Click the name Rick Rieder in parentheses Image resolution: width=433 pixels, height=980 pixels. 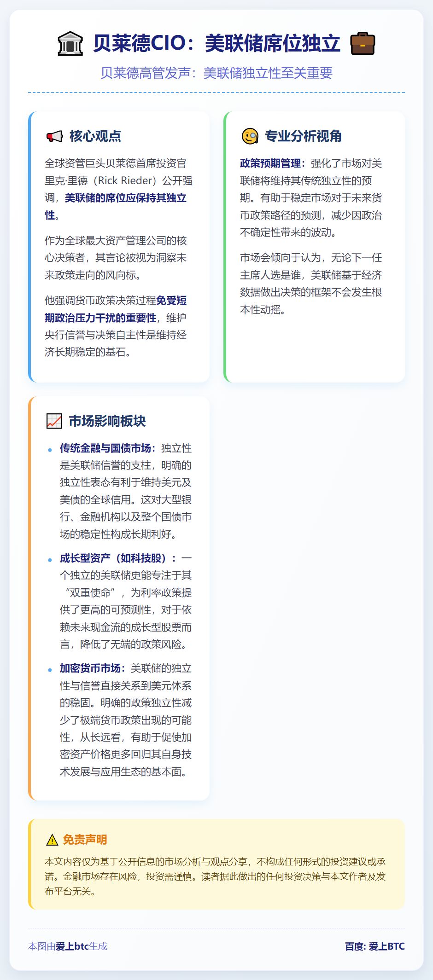point(125,180)
